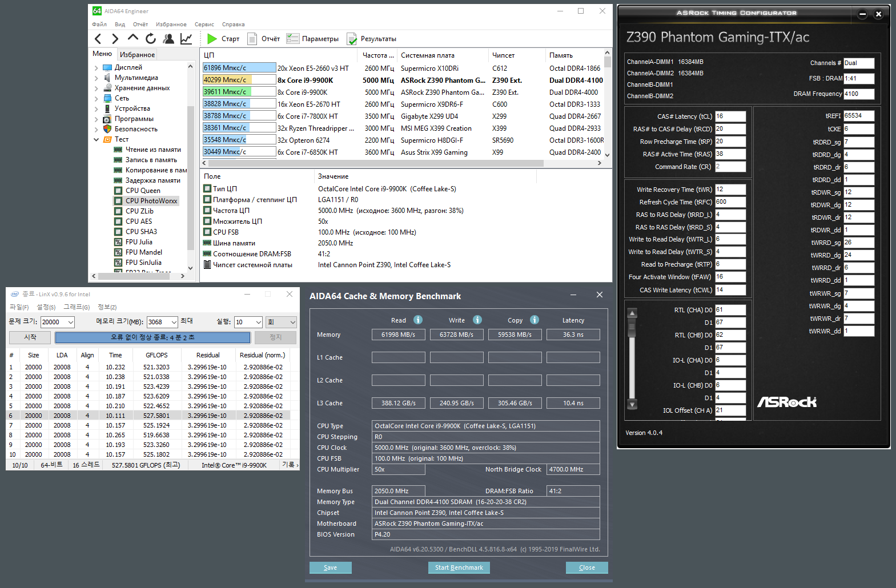
Task: Select the FPU SinJulia test
Action: [x=143, y=263]
